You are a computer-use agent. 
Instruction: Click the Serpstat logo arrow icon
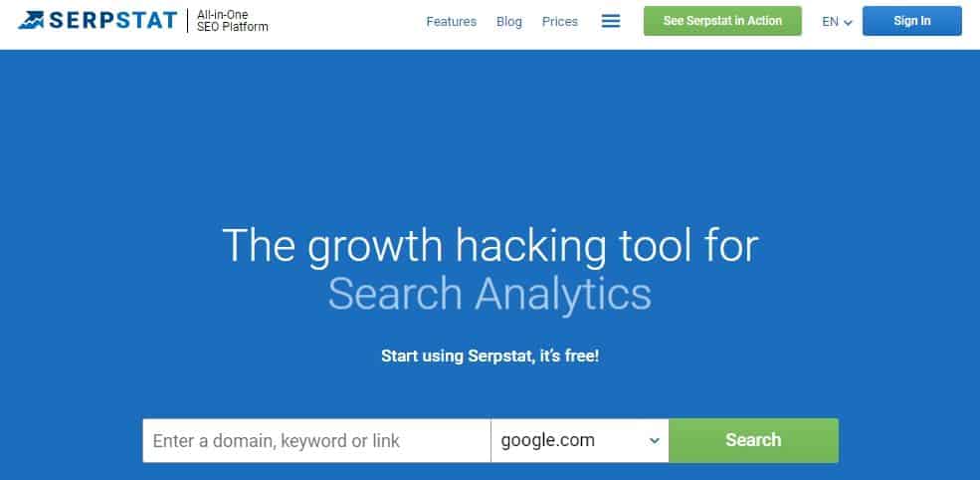(31, 20)
